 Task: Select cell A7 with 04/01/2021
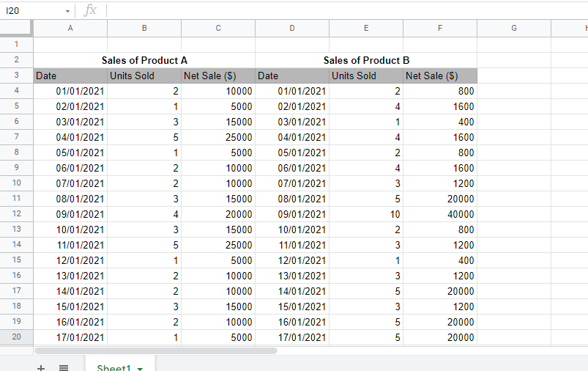point(70,137)
